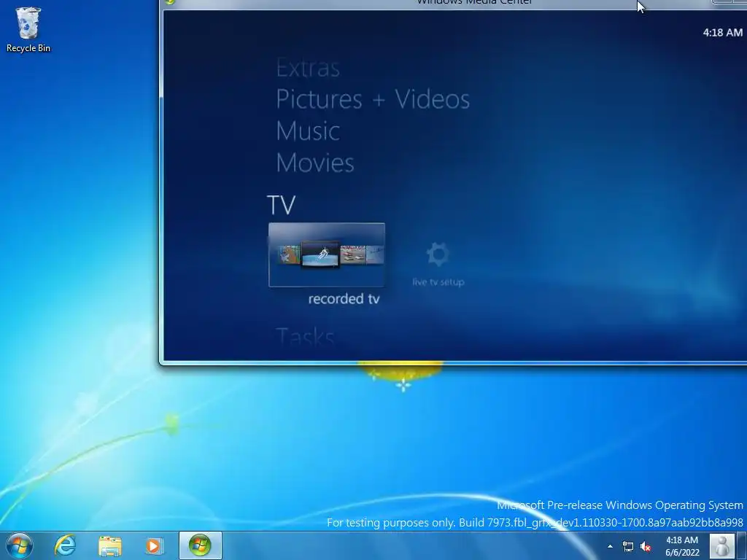Open the Start menu orb
Viewport: 747px width, 560px height.
point(20,545)
